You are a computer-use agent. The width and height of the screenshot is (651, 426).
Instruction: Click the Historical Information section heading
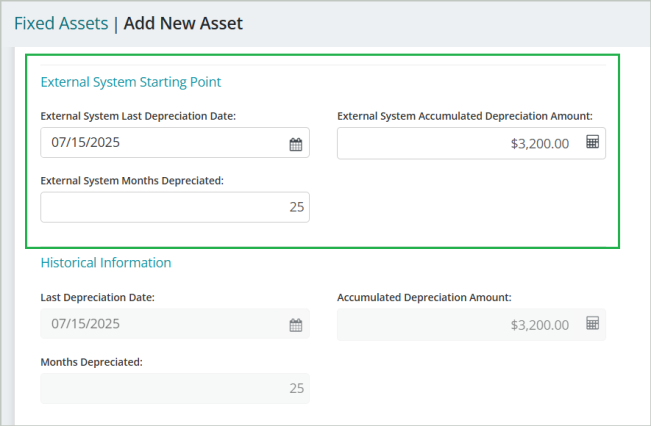(106, 263)
